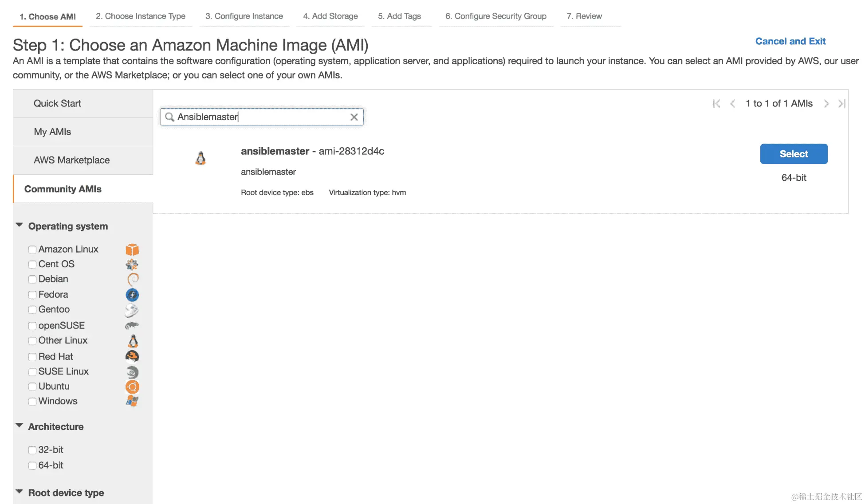Check the 64-bit architecture filter
This screenshot has width=865, height=504.
[x=32, y=465]
